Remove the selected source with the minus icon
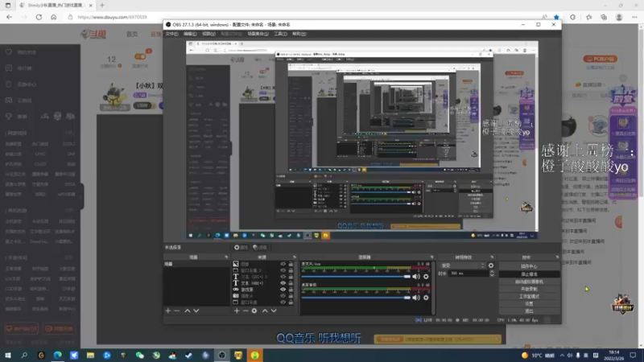644x362 pixels. click(x=246, y=311)
